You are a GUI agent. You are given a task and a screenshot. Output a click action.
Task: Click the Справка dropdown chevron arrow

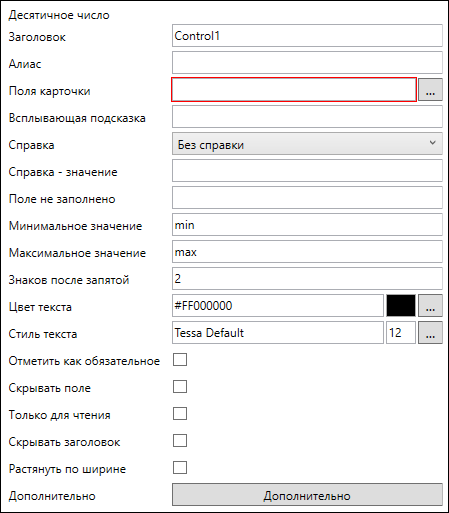tap(432, 143)
